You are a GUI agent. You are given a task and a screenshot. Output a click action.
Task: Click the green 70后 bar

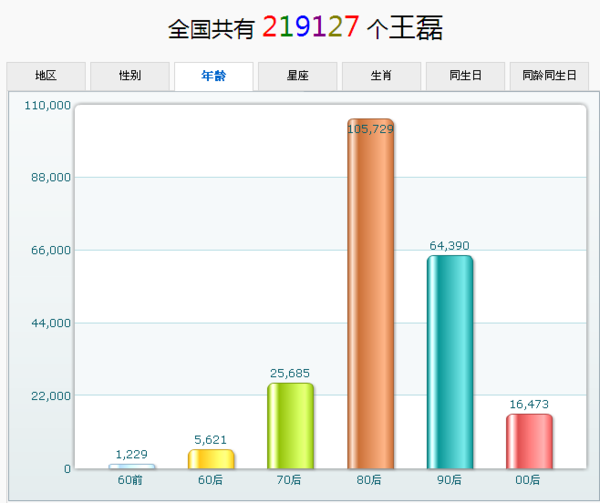(x=290, y=426)
